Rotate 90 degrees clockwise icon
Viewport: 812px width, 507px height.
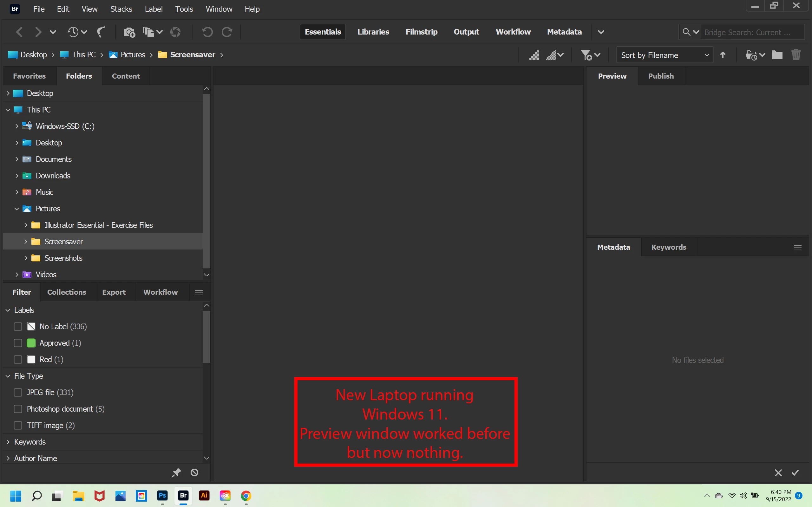pyautogui.click(x=227, y=32)
